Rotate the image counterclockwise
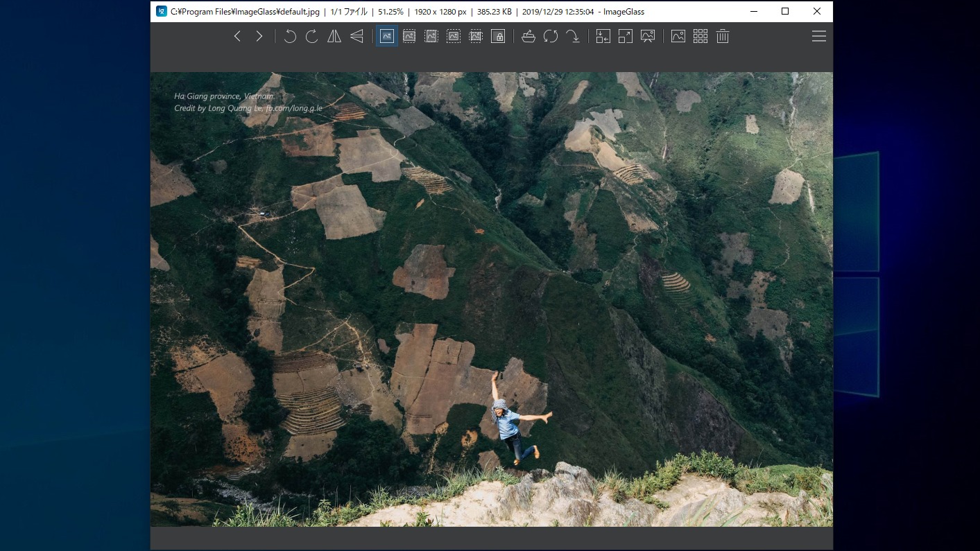 click(290, 36)
